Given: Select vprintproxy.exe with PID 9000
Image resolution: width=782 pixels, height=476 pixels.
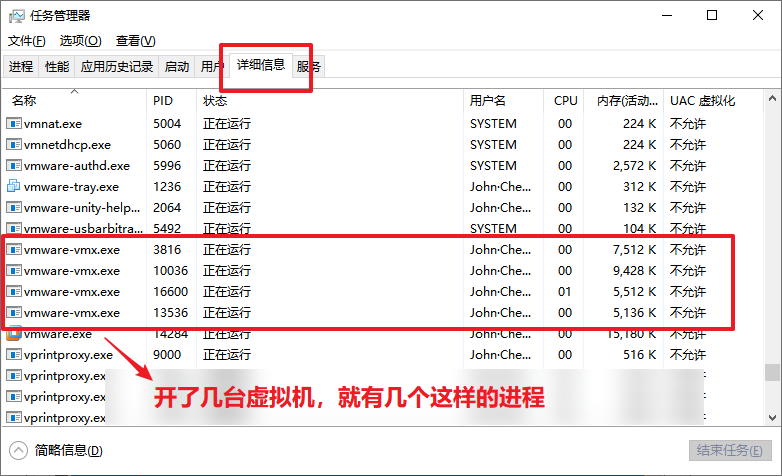Looking at the screenshot, I should 68,355.
